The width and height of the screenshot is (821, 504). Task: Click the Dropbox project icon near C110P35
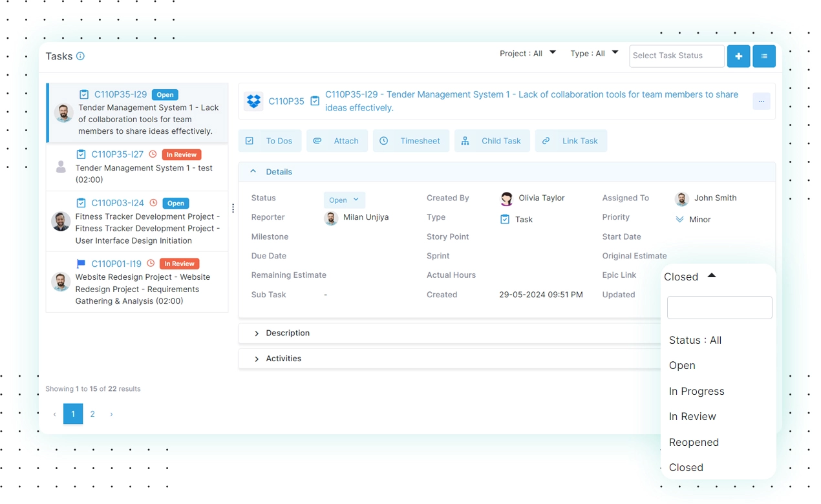coord(253,101)
